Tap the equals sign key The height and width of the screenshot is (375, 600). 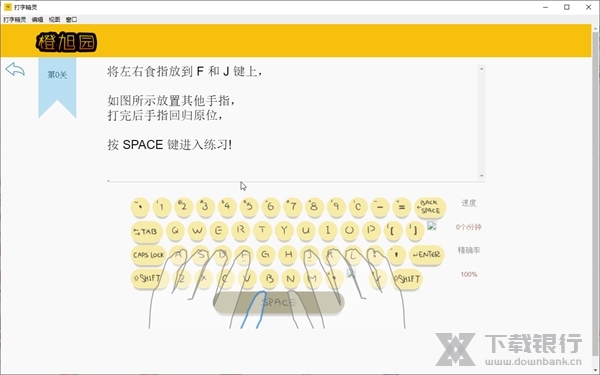[401, 207]
